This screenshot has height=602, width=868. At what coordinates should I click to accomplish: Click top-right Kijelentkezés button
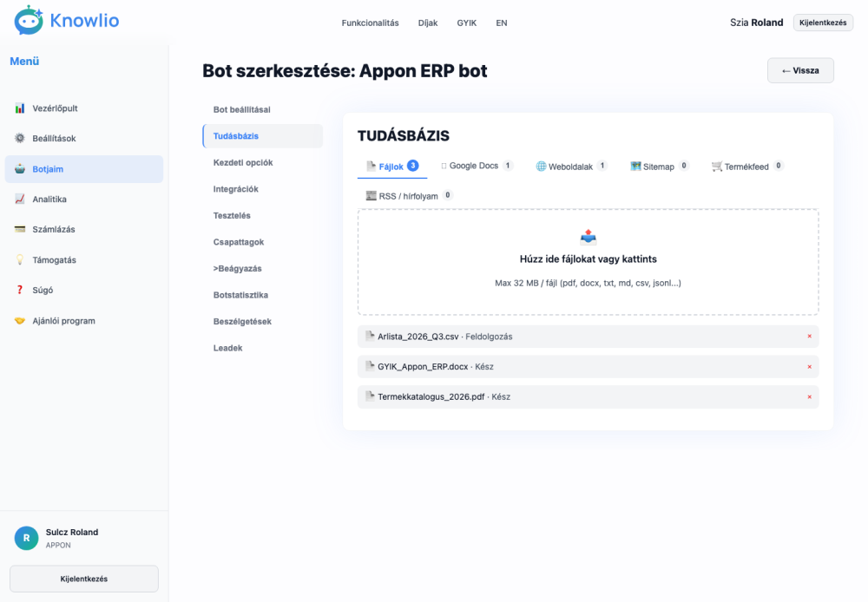coord(823,23)
